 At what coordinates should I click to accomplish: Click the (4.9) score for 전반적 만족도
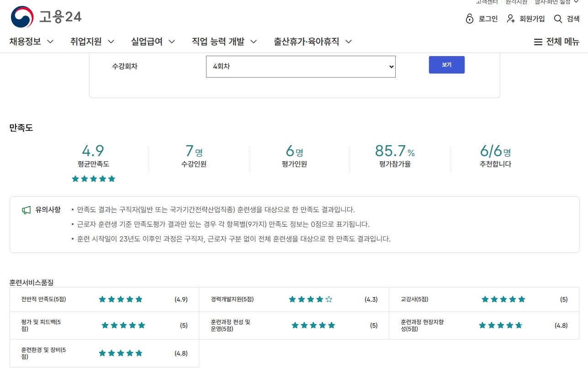181,300
